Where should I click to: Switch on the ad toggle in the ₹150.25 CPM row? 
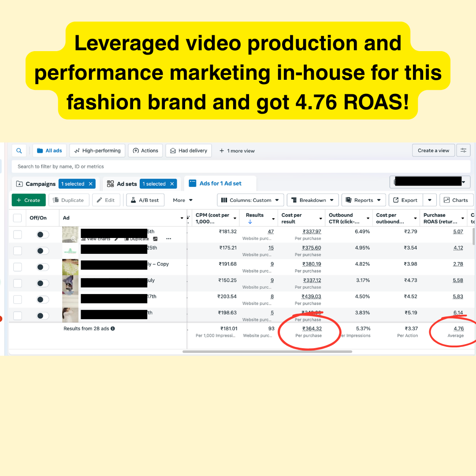tap(42, 283)
